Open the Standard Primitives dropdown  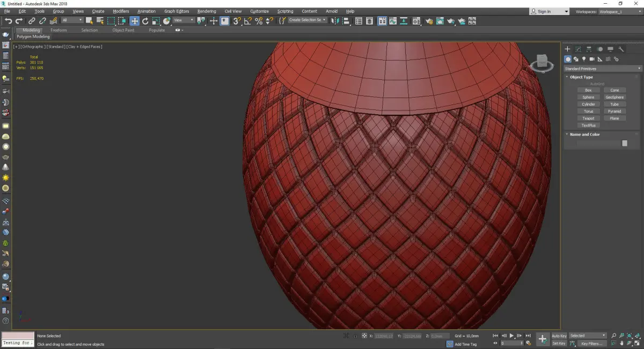click(x=602, y=69)
